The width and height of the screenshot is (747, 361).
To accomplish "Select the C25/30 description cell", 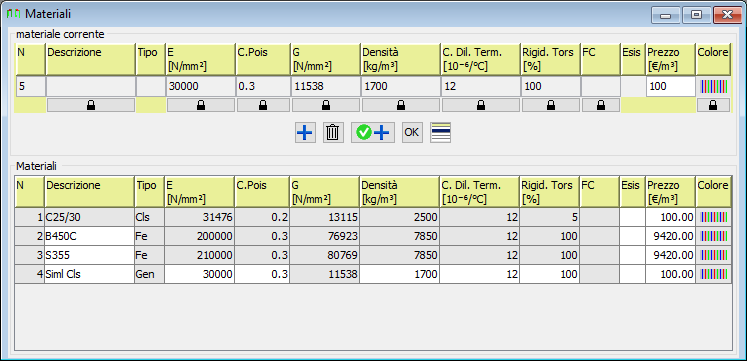I will [x=90, y=218].
